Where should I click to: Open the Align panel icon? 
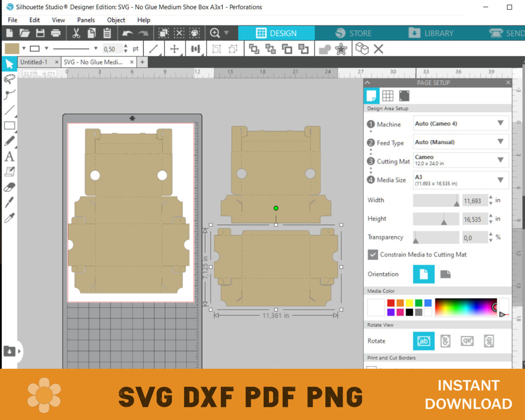coord(196,49)
